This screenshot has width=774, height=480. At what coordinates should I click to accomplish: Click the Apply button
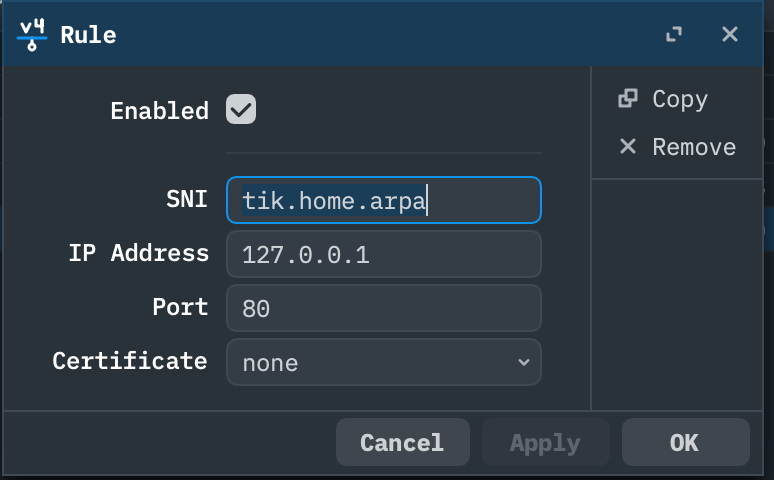pos(545,442)
